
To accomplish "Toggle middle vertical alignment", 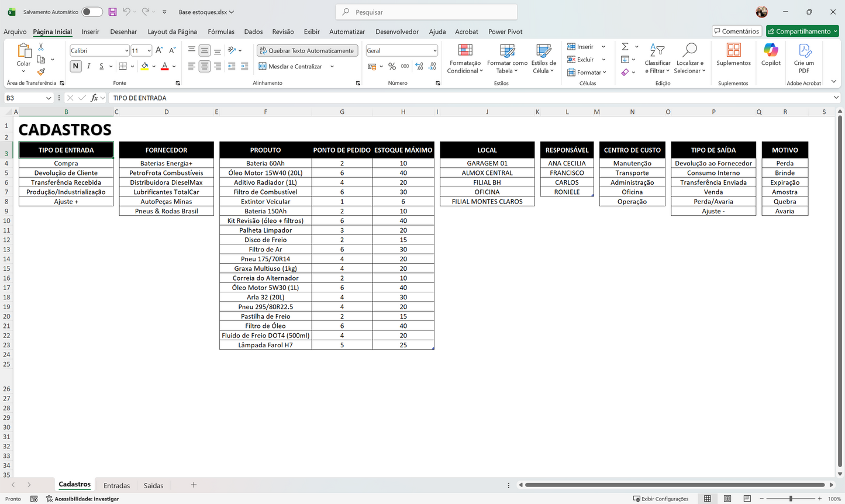I will (x=204, y=51).
